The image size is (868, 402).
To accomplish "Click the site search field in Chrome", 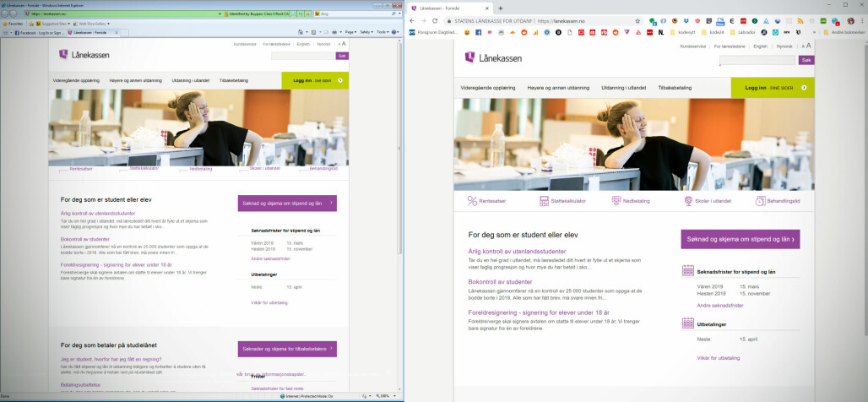I will pos(757,60).
